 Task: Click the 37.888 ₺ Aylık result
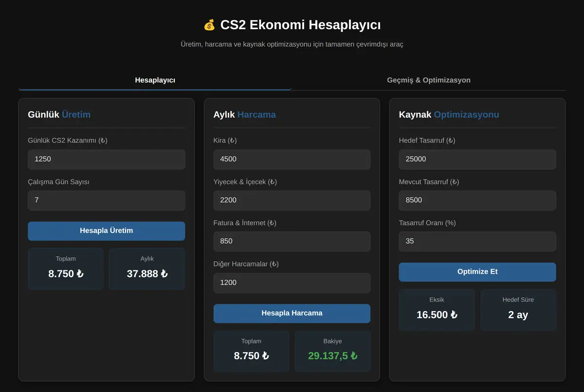click(x=147, y=274)
